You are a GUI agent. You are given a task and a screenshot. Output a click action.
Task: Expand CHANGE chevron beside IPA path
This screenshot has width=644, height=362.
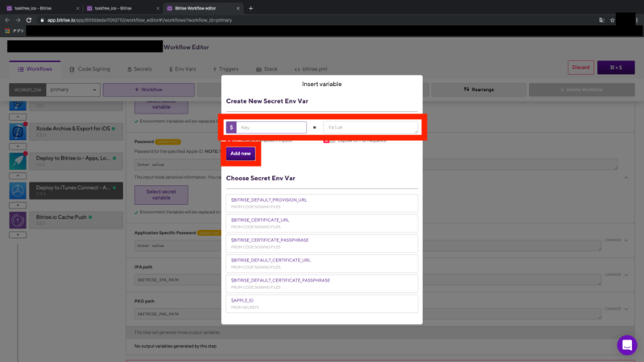pyautogui.click(x=626, y=274)
